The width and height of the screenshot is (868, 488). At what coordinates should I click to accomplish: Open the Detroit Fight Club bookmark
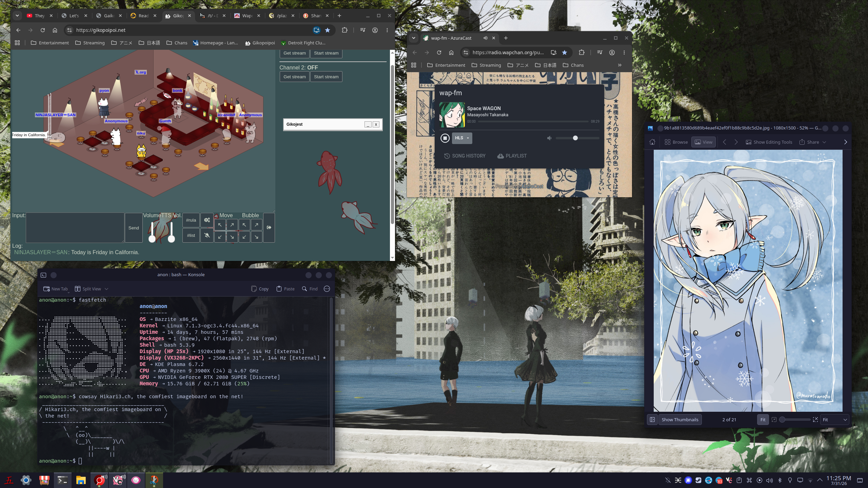pos(303,43)
